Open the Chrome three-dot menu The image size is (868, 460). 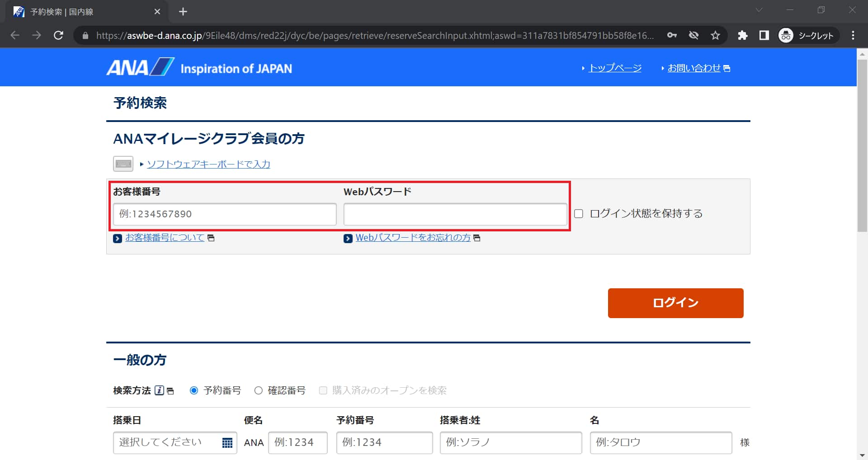tap(853, 35)
